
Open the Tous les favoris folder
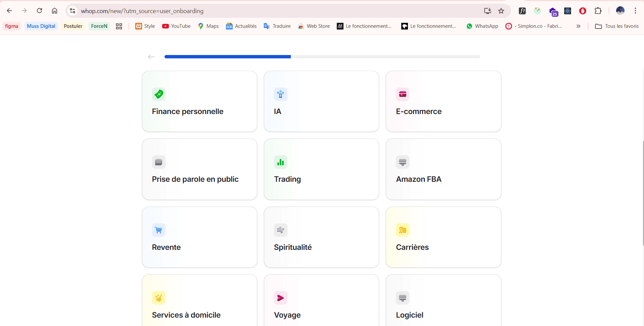(x=617, y=26)
